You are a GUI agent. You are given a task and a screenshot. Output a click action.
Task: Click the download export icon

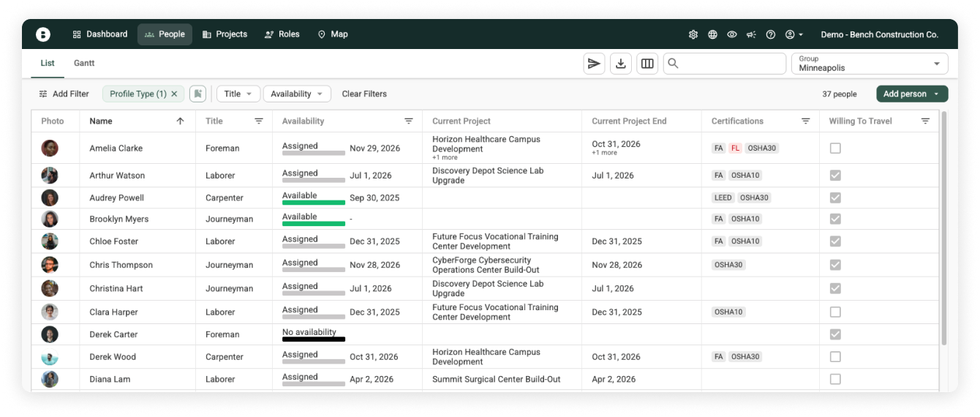click(x=621, y=64)
